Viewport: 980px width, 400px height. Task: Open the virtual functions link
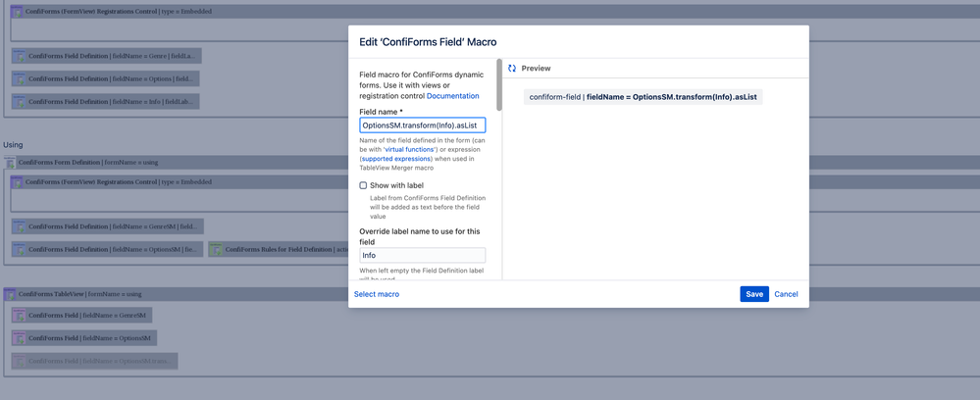(411, 150)
